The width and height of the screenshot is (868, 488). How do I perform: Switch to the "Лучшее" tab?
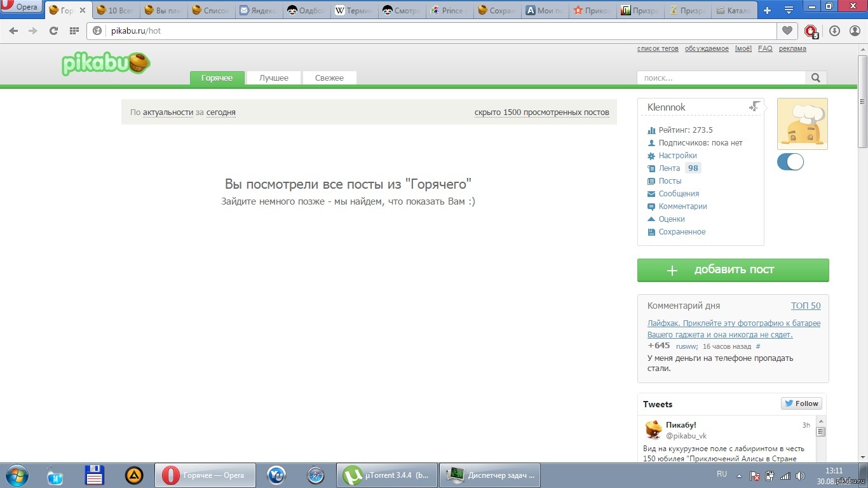click(x=273, y=78)
